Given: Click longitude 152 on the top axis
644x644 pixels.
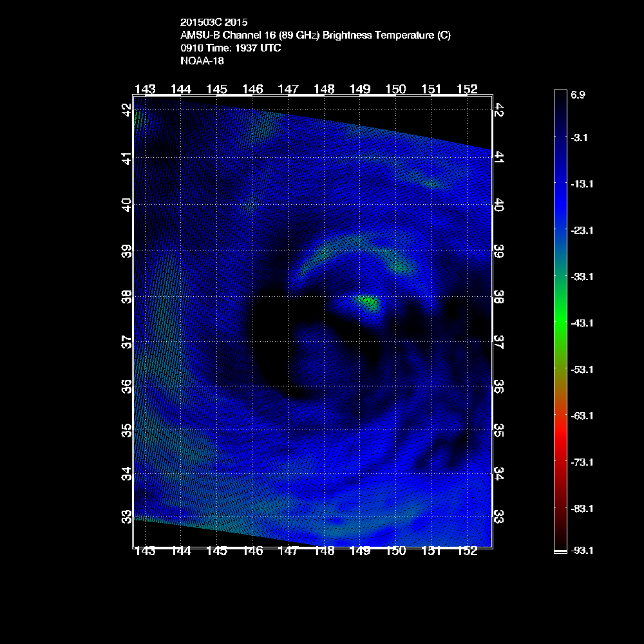Looking at the screenshot, I should [467, 89].
